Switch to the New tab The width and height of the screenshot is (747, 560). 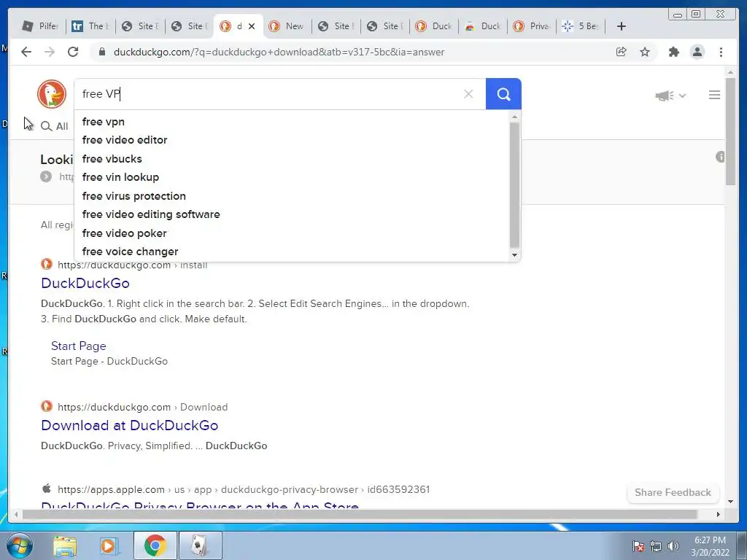pyautogui.click(x=287, y=26)
